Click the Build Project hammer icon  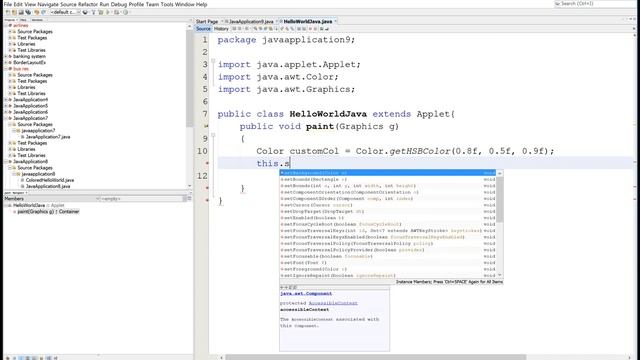coord(93,12)
